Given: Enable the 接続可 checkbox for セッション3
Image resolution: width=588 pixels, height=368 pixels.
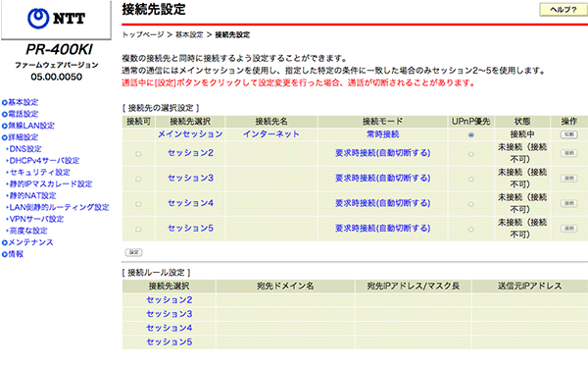Looking at the screenshot, I should pyautogui.click(x=138, y=180).
